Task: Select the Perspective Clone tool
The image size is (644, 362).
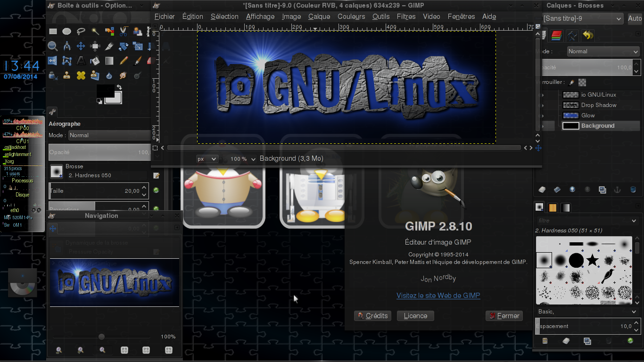Action: click(x=95, y=75)
